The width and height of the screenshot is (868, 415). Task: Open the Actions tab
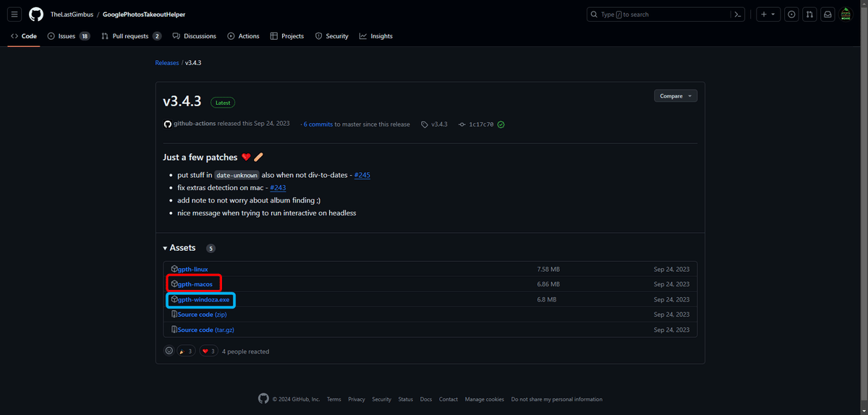[243, 36]
